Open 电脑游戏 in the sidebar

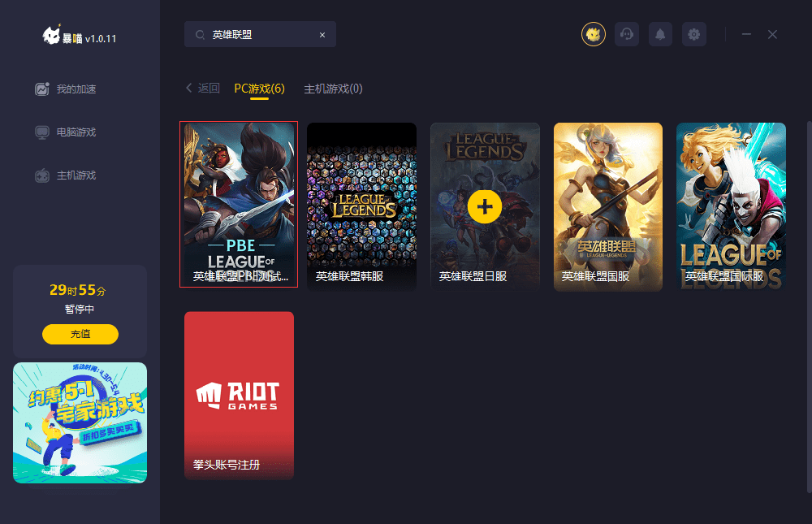[x=66, y=132]
